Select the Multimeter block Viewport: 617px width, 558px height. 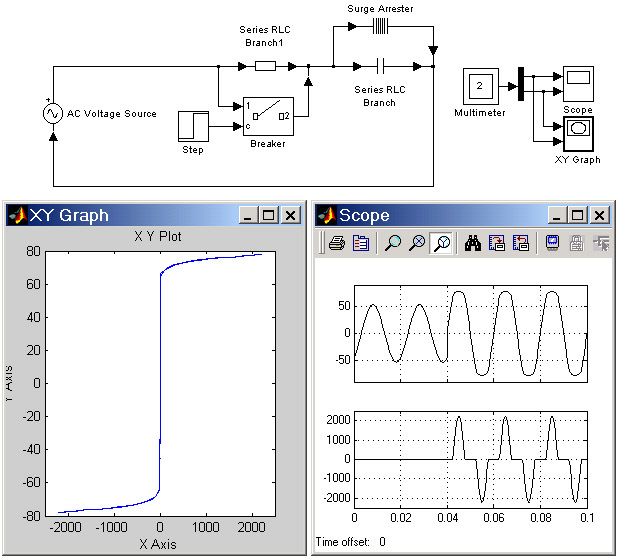481,86
